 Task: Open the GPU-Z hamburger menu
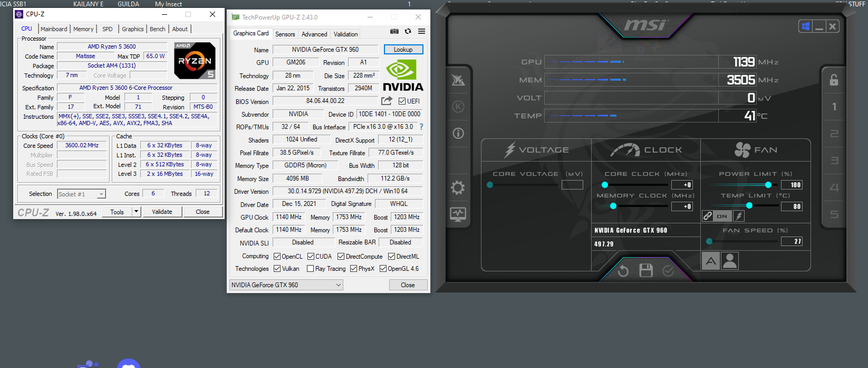click(421, 32)
